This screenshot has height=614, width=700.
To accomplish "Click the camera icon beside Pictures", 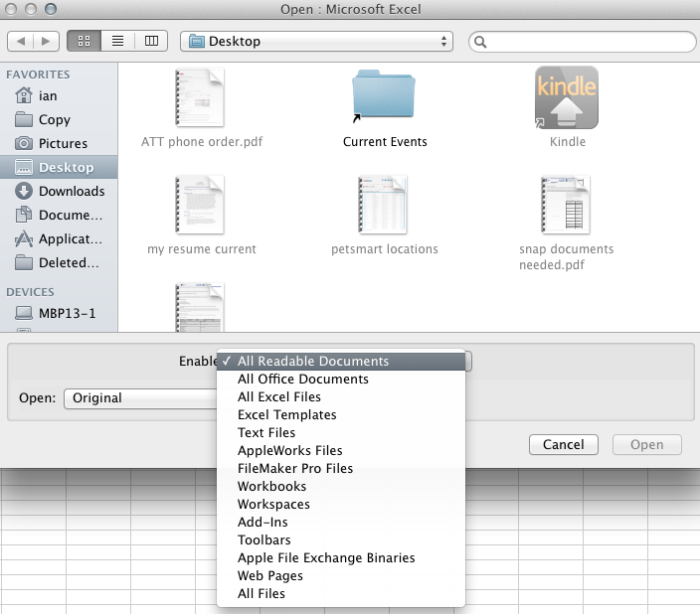I will 24,143.
